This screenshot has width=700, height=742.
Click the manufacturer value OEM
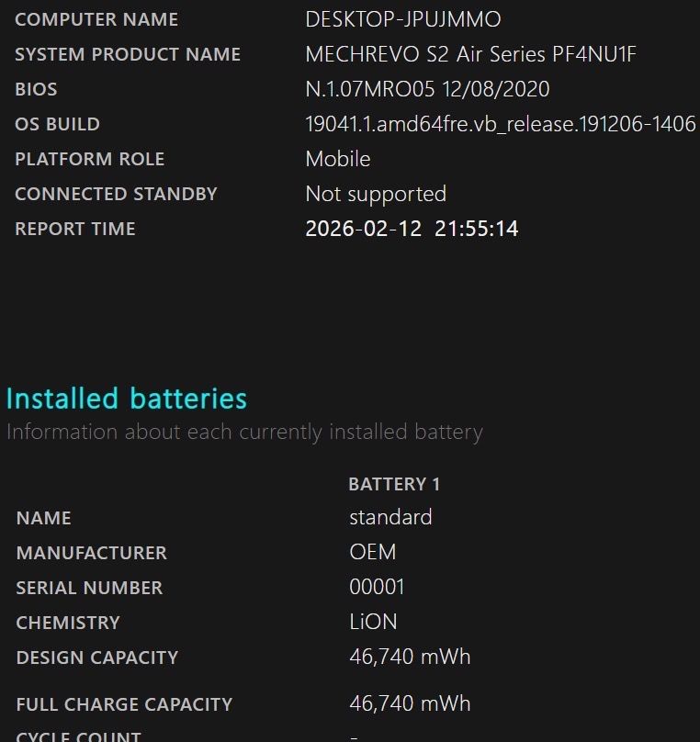coord(373,552)
